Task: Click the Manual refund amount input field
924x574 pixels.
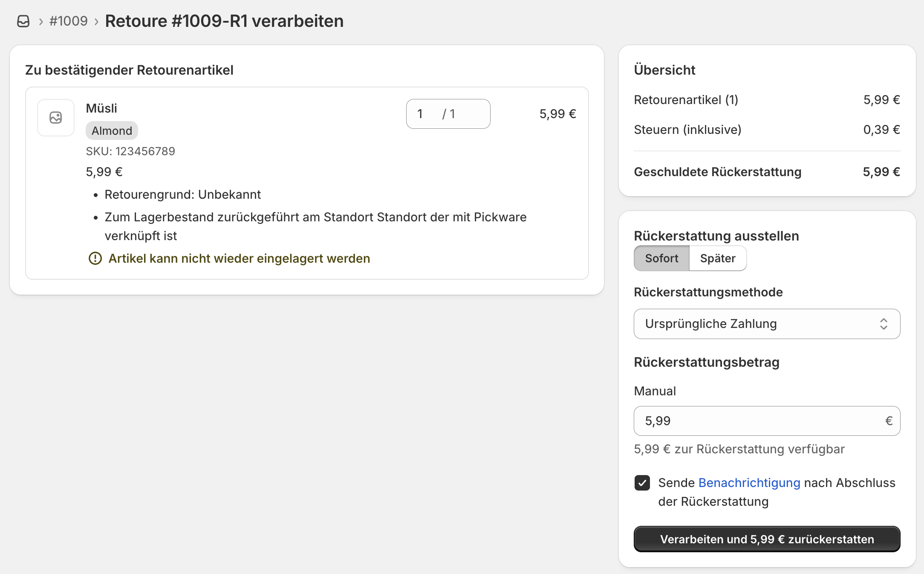Action: click(x=759, y=421)
